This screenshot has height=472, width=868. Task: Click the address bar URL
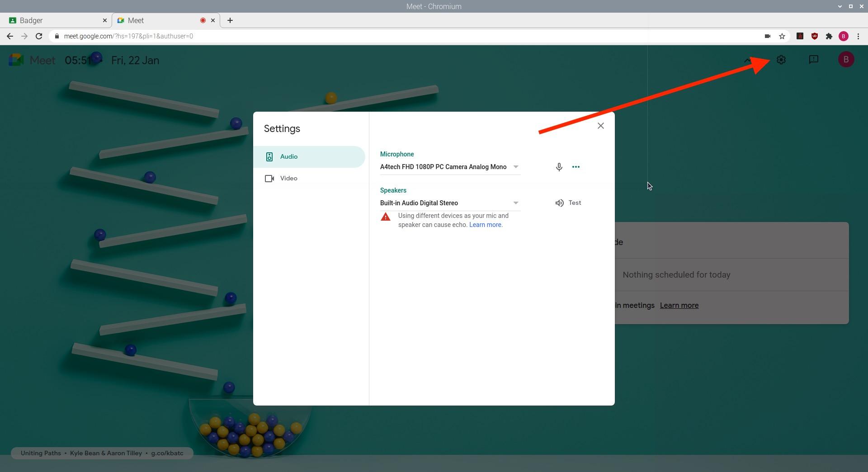pos(128,36)
